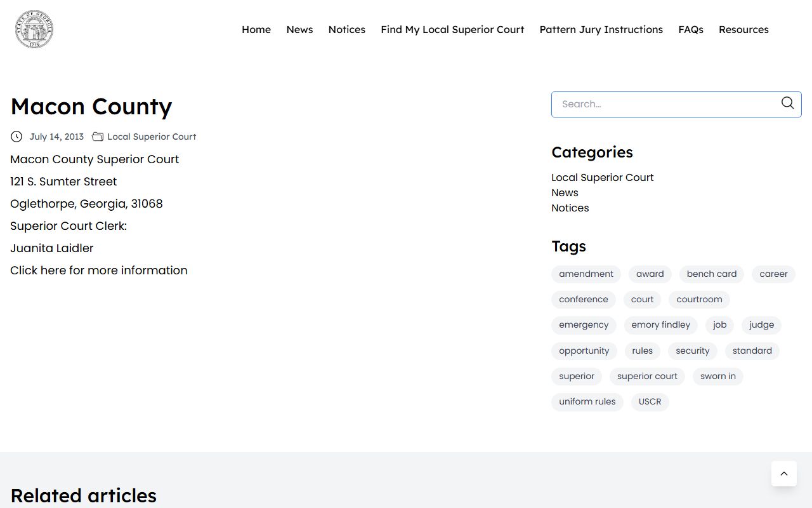
Task: Click the Tags heading
Action: coord(569,246)
